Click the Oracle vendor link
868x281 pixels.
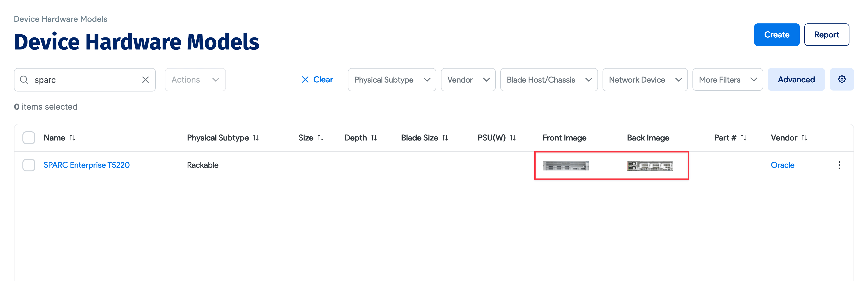click(x=782, y=165)
